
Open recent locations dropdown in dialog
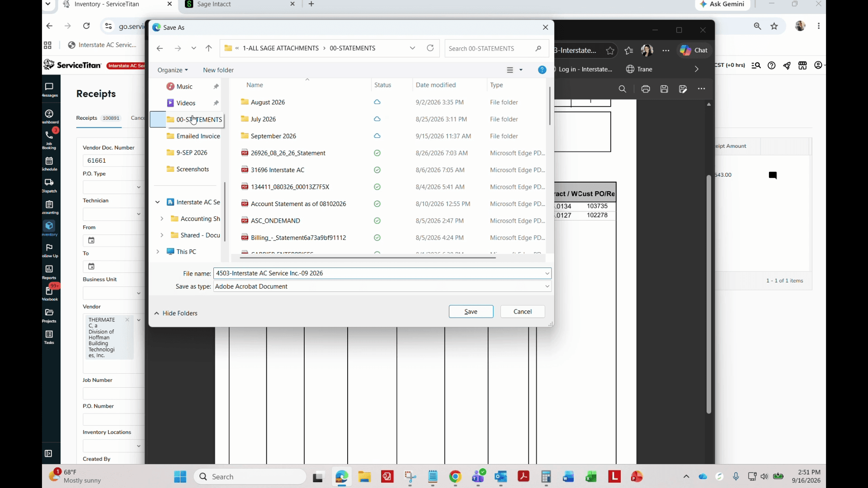click(x=193, y=48)
